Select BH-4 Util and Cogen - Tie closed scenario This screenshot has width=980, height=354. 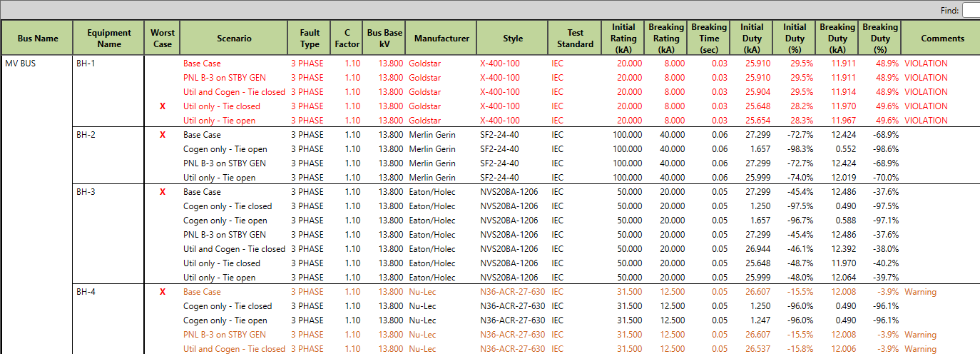pyautogui.click(x=234, y=349)
